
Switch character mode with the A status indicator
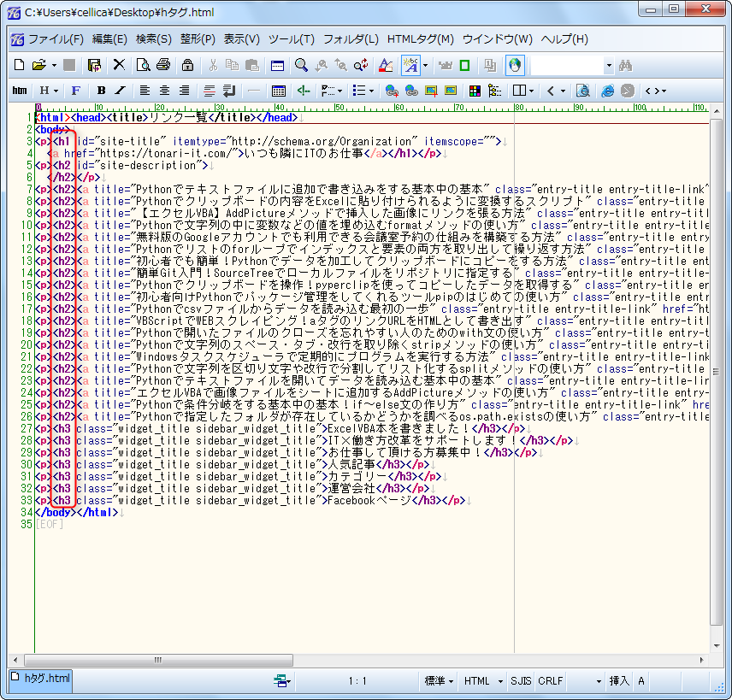640,681
